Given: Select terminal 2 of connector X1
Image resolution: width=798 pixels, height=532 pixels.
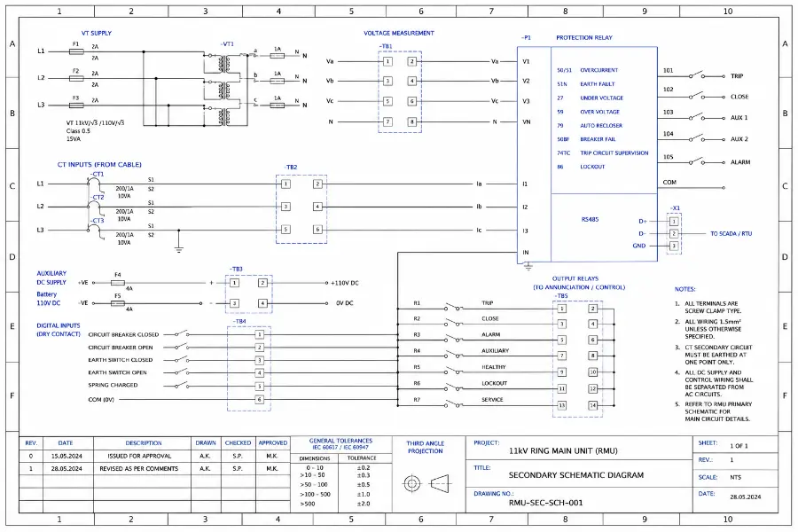Looking at the screenshot, I should (674, 234).
